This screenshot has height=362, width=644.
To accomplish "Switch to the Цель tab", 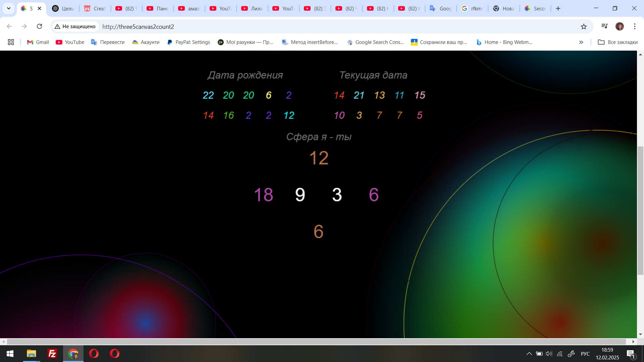I will coord(63,8).
